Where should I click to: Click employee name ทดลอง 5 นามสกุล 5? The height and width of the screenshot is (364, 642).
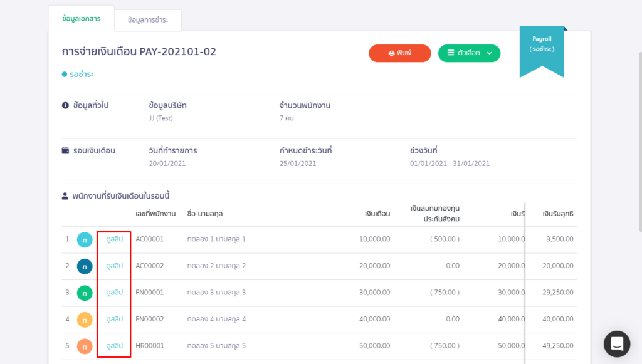coord(216,346)
